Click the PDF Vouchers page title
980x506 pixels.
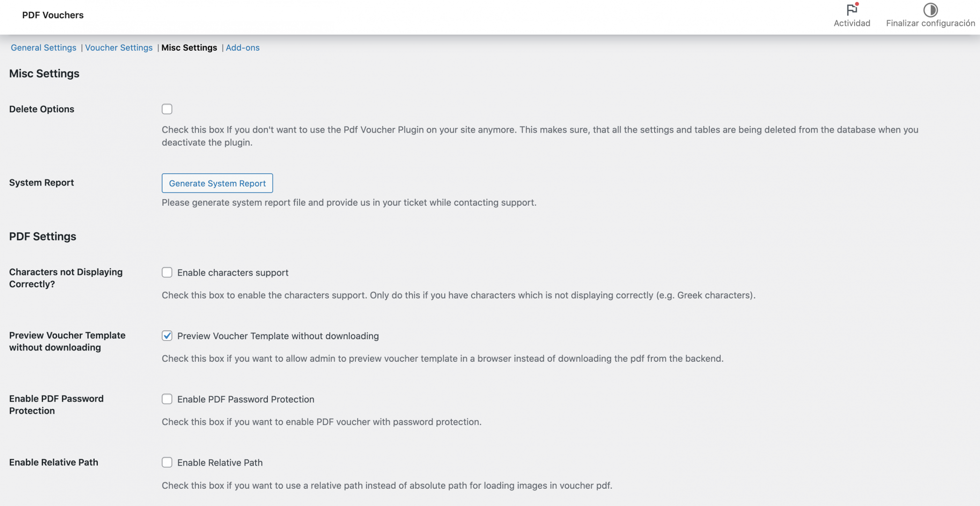(53, 15)
